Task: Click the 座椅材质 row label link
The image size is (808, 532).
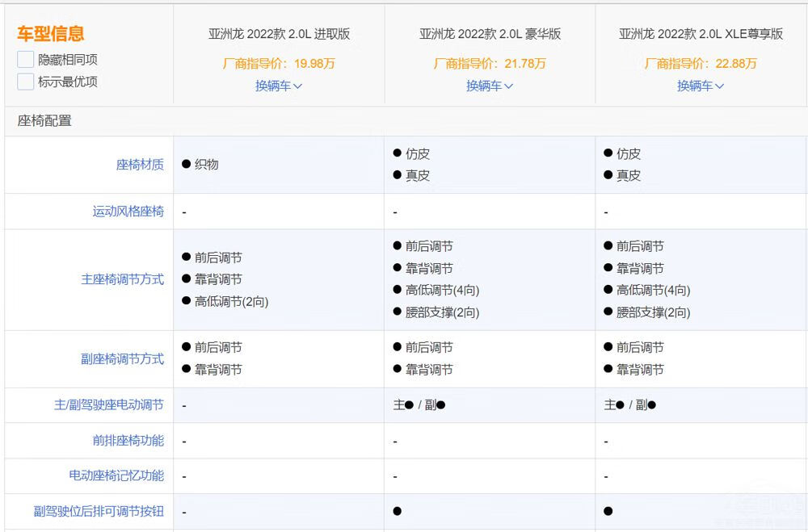Action: 139,165
